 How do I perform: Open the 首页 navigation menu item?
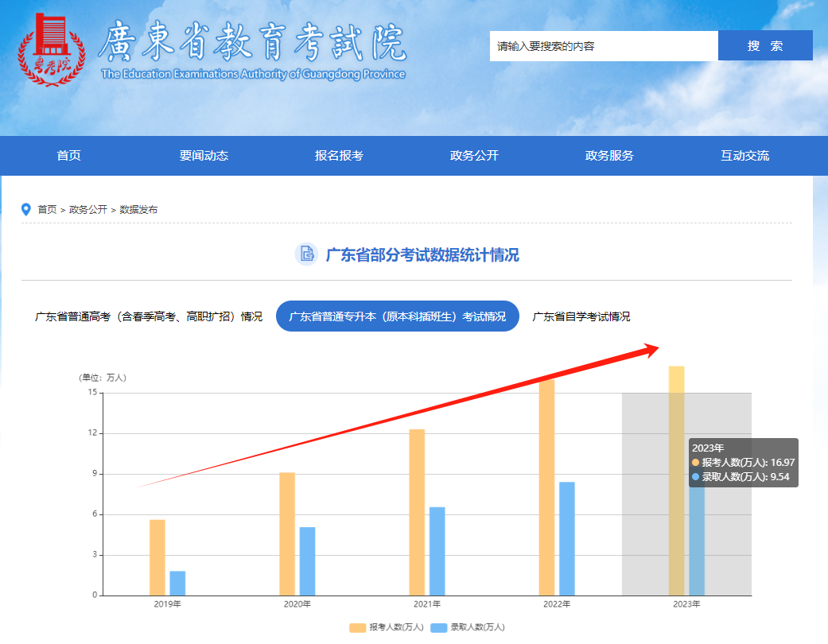[68, 156]
